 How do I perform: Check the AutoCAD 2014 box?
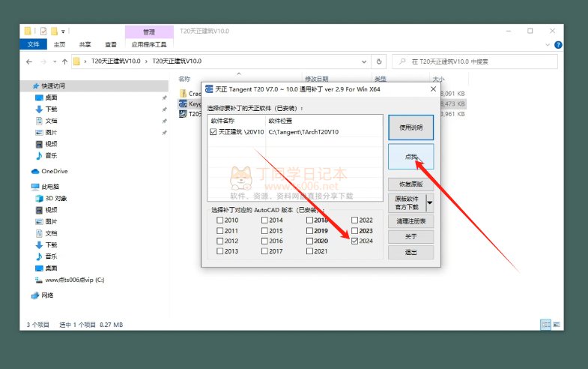(x=264, y=220)
